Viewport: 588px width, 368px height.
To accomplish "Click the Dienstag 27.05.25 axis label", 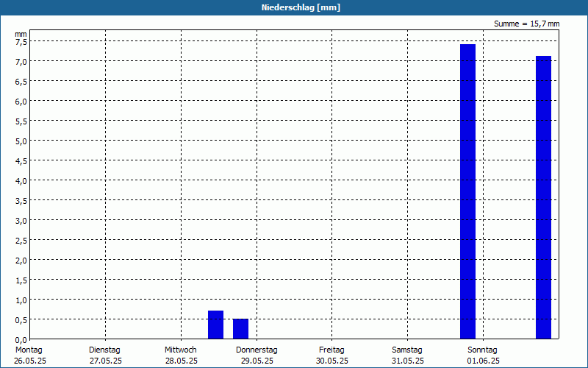I will tap(105, 355).
